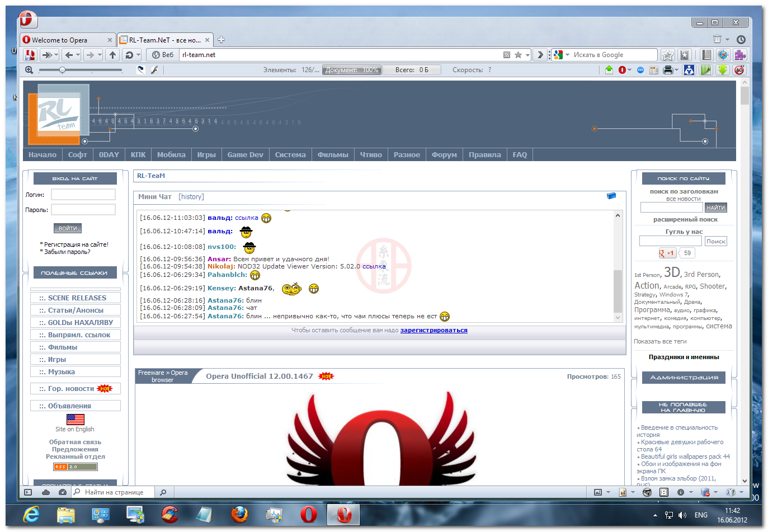Add a new tab with the plus button

coord(221,40)
